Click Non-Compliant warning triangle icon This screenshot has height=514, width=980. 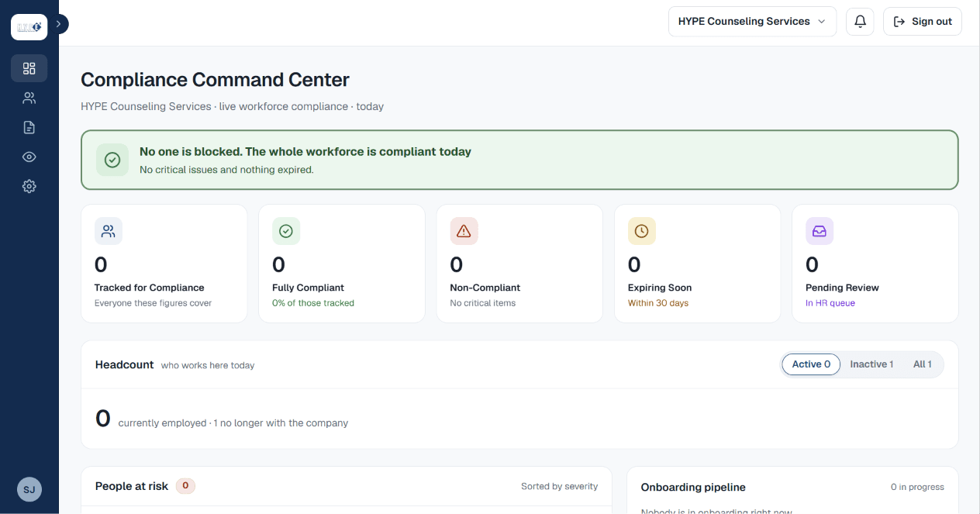point(464,231)
